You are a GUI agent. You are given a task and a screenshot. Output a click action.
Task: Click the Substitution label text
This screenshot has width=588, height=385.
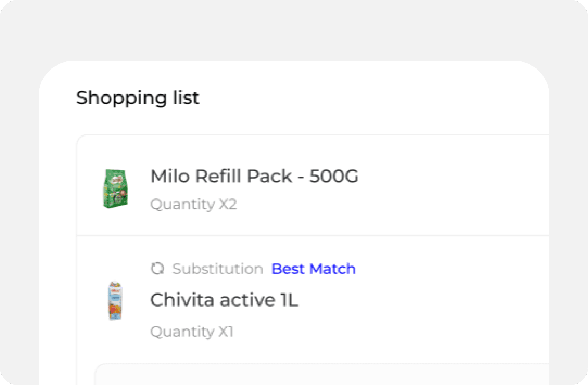pos(217,269)
